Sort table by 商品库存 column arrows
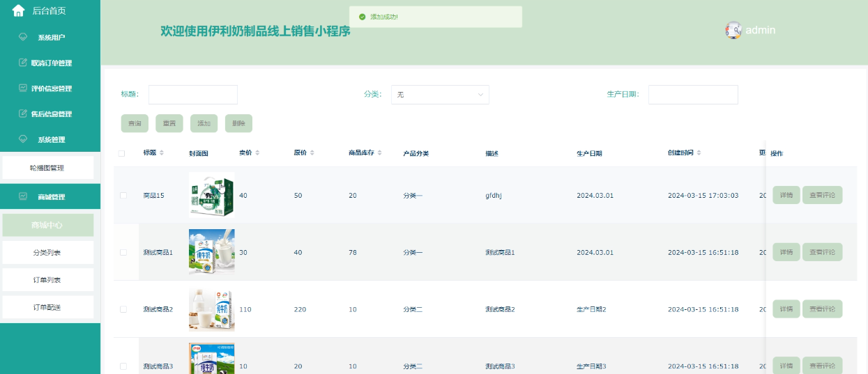Viewport: 868px width, 374px height. (x=380, y=153)
